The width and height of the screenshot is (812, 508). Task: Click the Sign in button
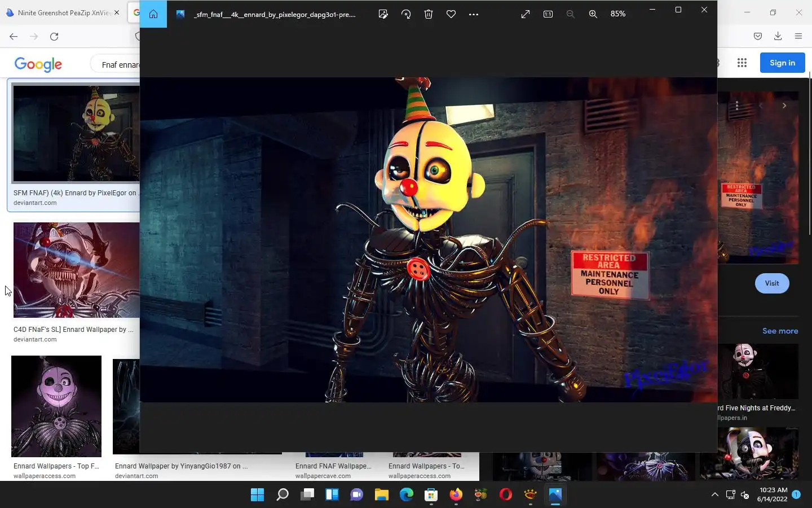pos(782,63)
